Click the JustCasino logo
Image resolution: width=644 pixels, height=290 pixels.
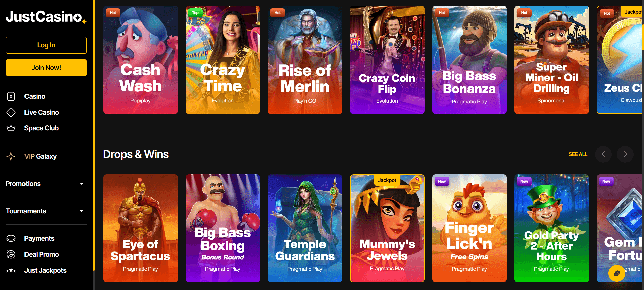pos(46,17)
